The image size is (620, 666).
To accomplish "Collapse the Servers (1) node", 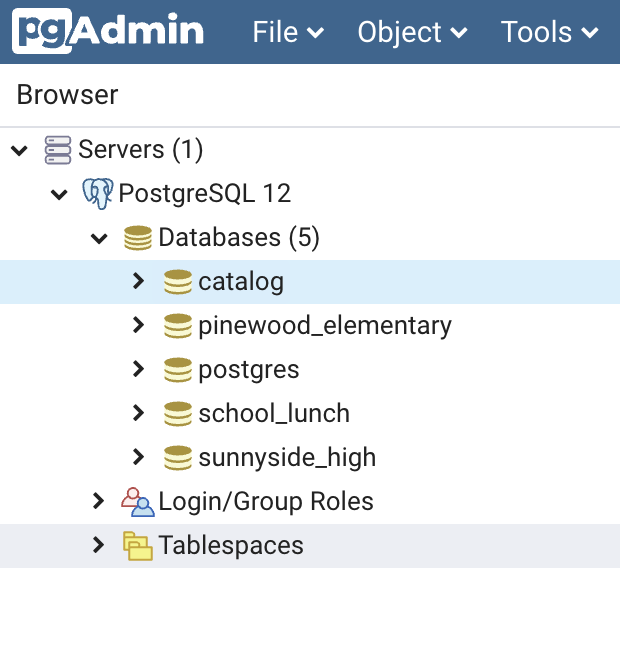I will coord(19,150).
